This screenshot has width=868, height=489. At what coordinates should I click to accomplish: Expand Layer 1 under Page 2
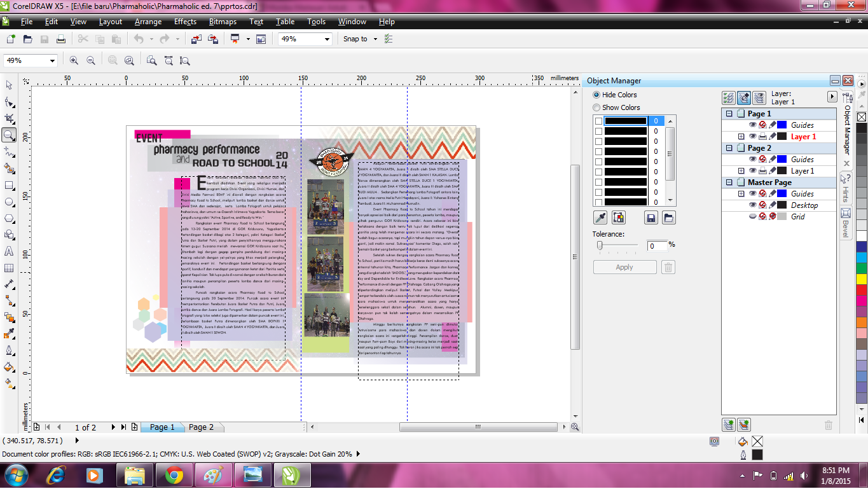coord(741,171)
